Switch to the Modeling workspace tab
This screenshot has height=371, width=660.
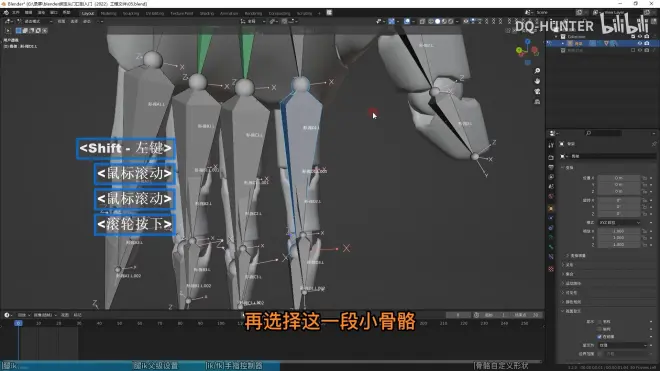click(109, 13)
